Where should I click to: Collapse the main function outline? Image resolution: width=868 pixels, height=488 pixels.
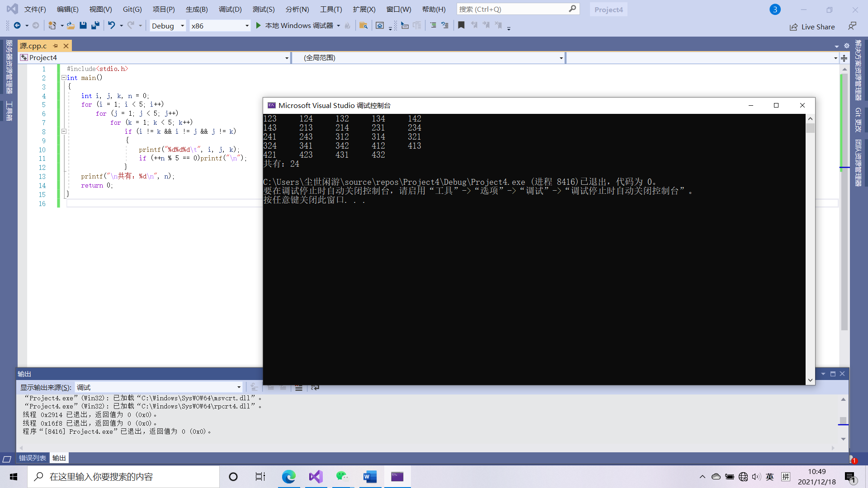(64, 78)
